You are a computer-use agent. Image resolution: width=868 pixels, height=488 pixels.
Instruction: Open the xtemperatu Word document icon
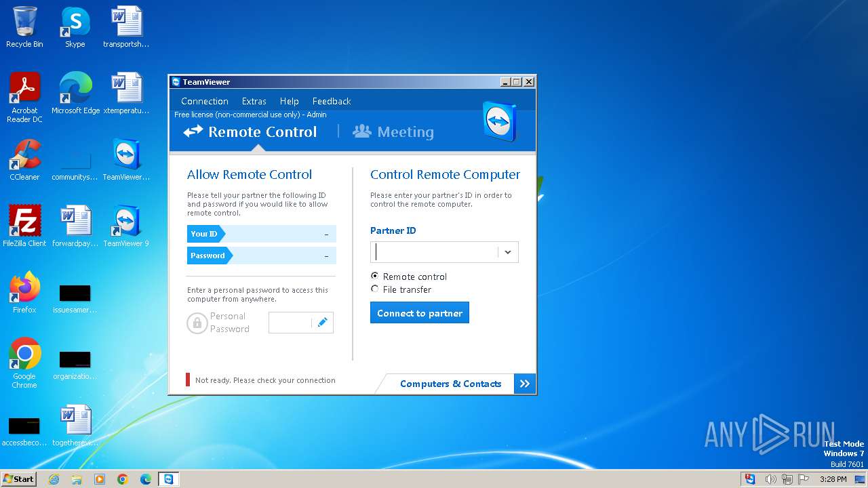coord(126,94)
